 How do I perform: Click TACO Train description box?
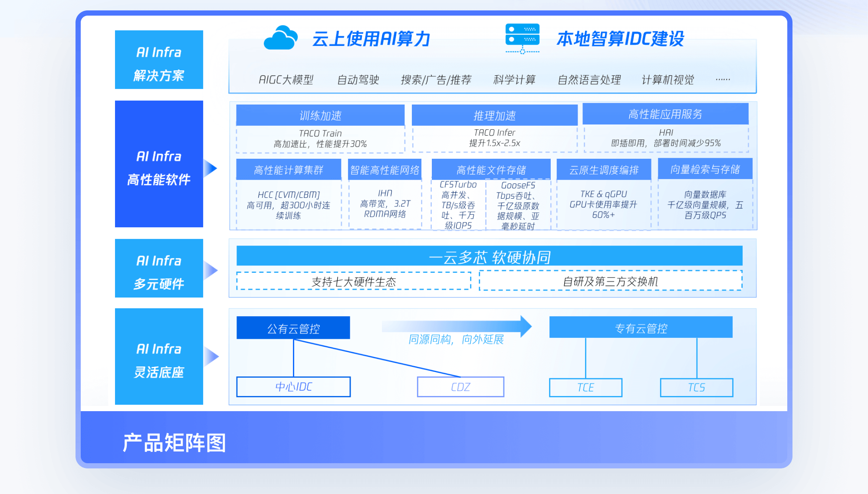(x=320, y=139)
